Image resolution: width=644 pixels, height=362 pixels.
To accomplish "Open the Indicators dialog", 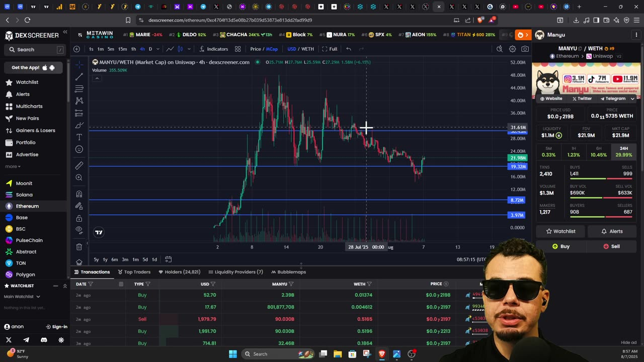I will click(213, 49).
